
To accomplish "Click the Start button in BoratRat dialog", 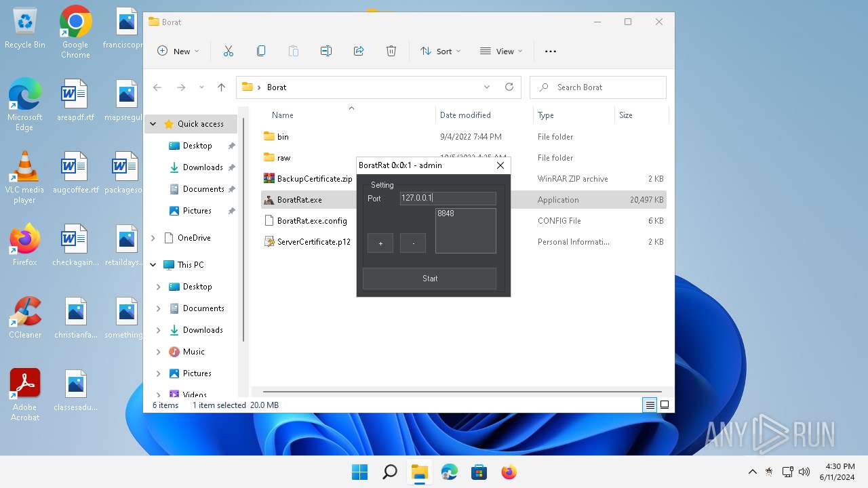I will point(429,279).
